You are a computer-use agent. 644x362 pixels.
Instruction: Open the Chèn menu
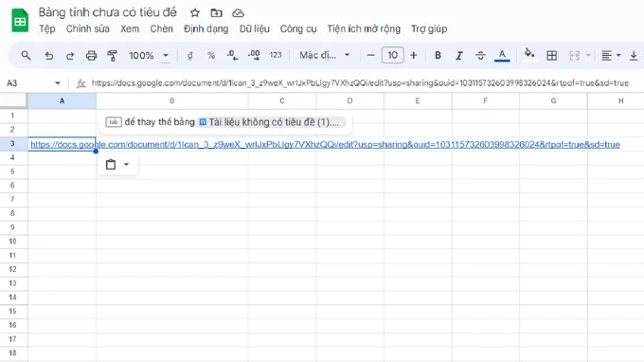[161, 28]
